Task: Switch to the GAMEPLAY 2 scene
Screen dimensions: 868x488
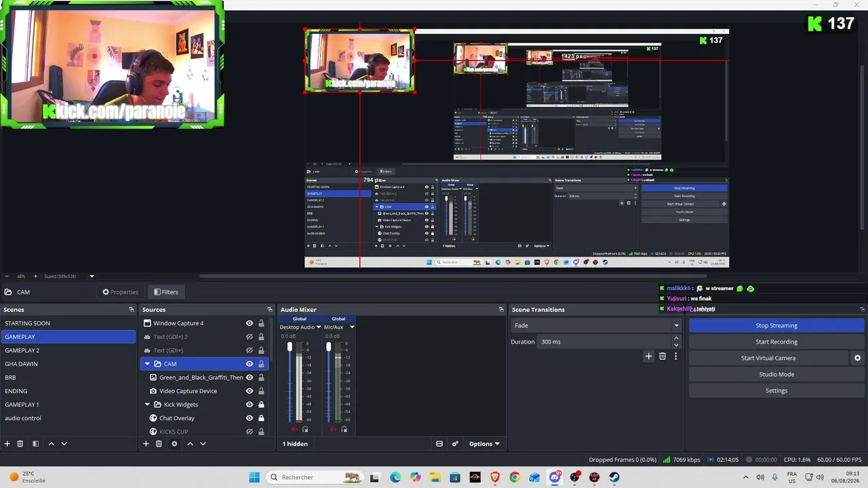Action: (68, 350)
